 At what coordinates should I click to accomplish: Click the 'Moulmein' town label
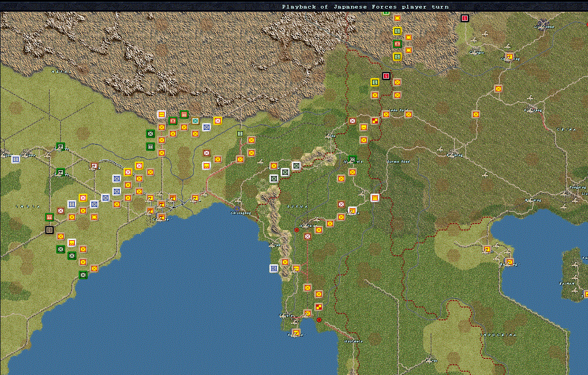tap(353, 341)
